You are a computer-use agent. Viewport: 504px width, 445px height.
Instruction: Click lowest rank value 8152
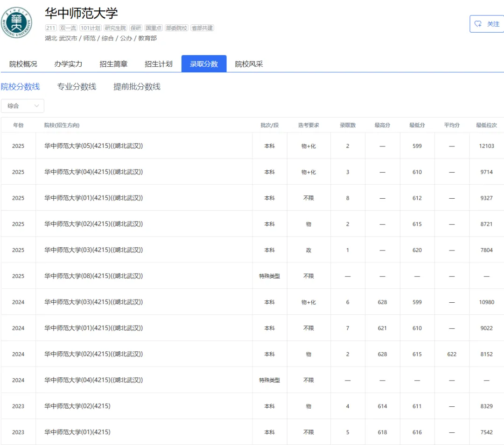point(487,354)
